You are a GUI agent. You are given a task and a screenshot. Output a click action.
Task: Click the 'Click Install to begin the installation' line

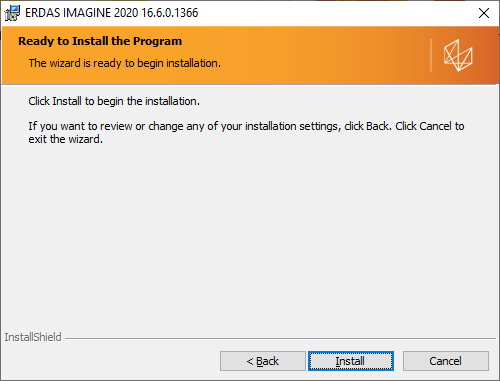(x=114, y=101)
